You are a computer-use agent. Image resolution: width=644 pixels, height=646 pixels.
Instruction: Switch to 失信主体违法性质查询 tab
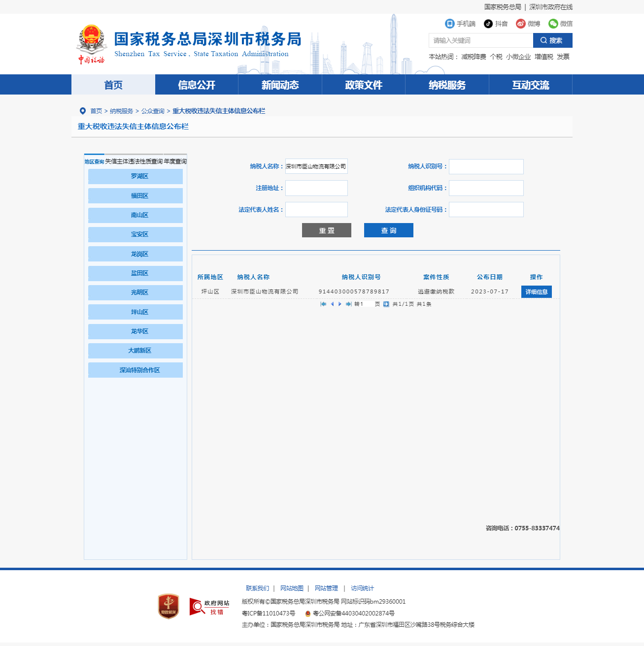tap(134, 161)
